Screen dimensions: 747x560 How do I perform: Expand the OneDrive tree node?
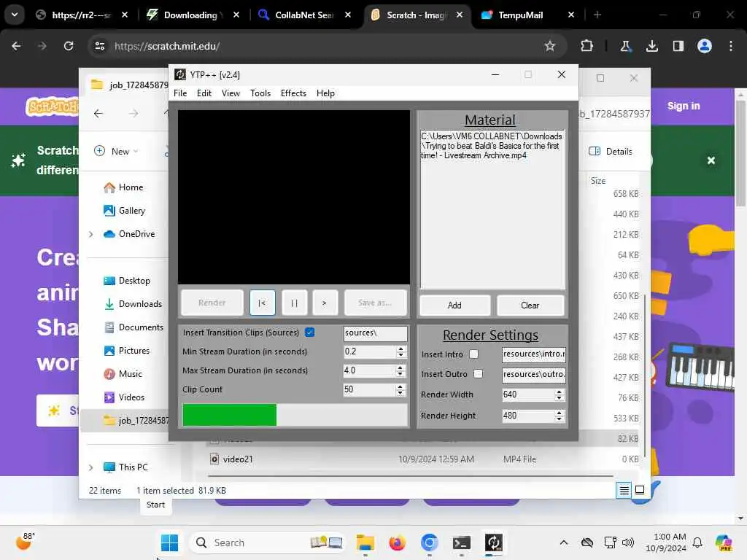tap(90, 234)
